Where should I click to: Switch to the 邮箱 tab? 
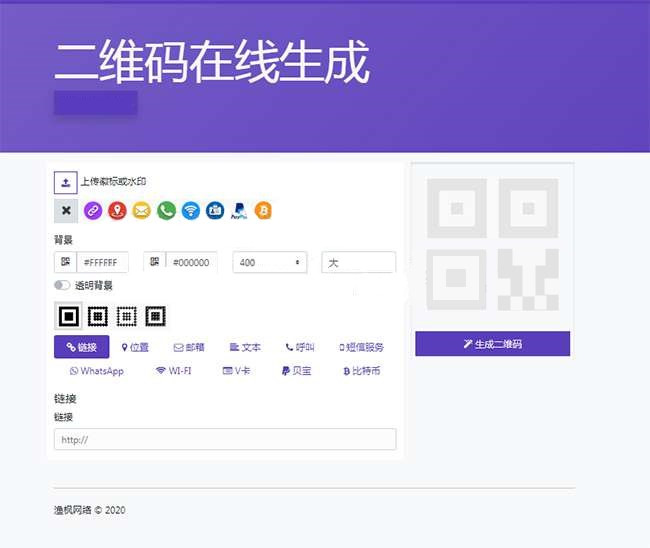[189, 347]
